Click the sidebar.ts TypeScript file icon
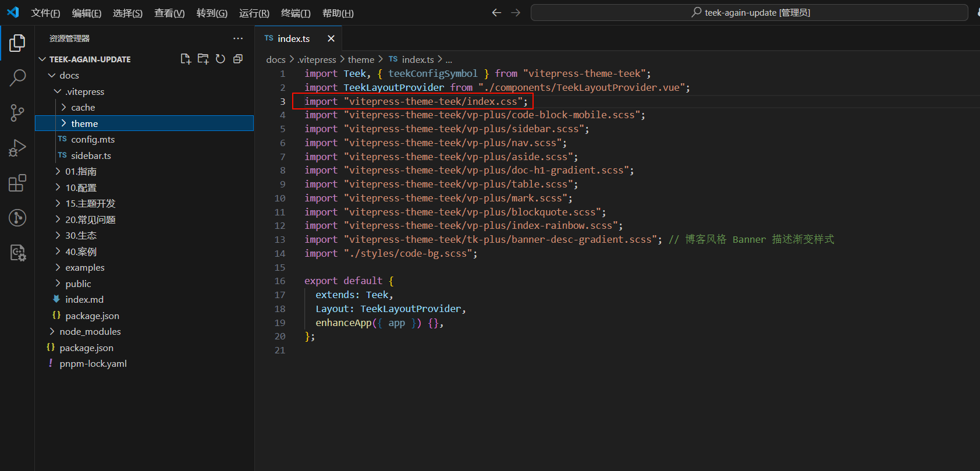Viewport: 980px width, 471px height. (62, 155)
